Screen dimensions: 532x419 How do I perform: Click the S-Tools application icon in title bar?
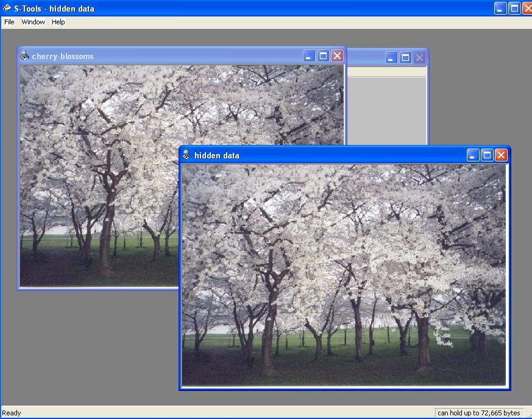[x=7, y=8]
